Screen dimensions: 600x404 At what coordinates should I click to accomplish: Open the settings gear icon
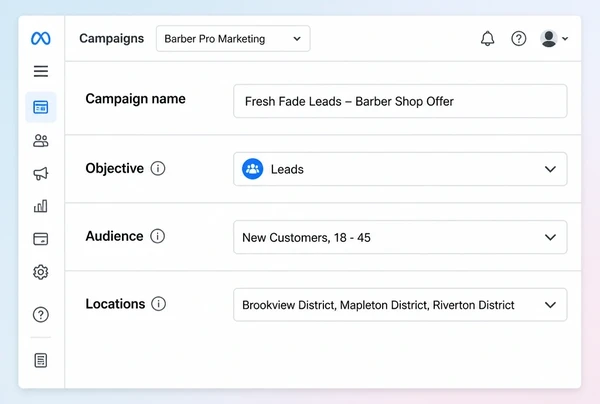41,272
